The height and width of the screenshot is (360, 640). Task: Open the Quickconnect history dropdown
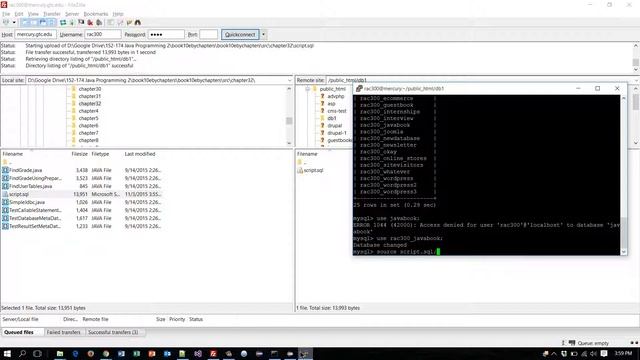point(264,35)
